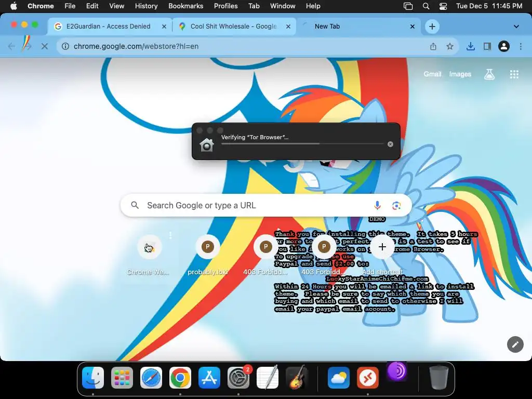Go back with the back arrow
The width and height of the screenshot is (532, 399).
pyautogui.click(x=11, y=46)
